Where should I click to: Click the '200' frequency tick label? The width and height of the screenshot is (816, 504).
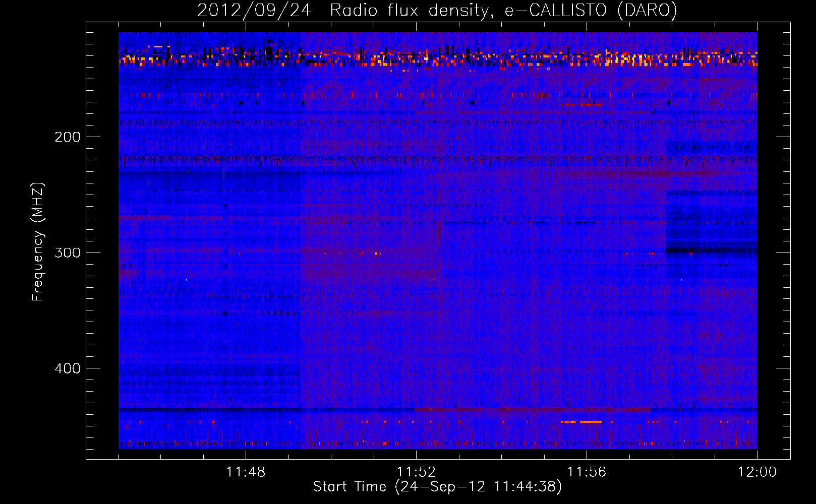point(68,137)
